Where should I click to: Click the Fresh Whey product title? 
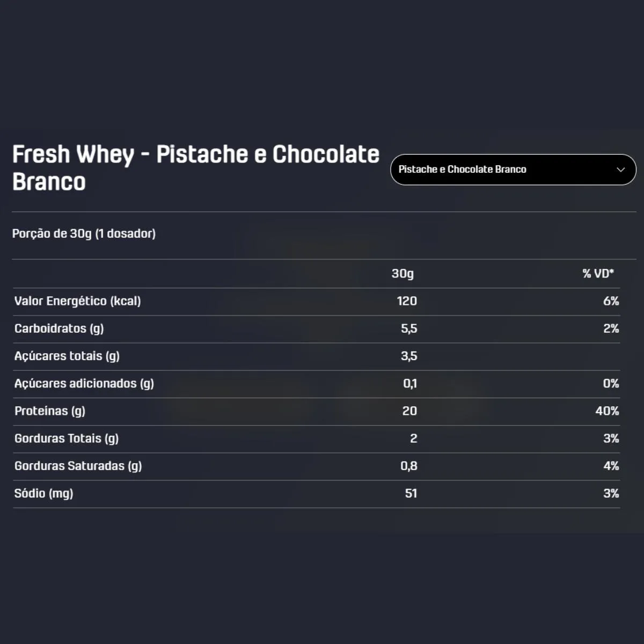tap(196, 167)
